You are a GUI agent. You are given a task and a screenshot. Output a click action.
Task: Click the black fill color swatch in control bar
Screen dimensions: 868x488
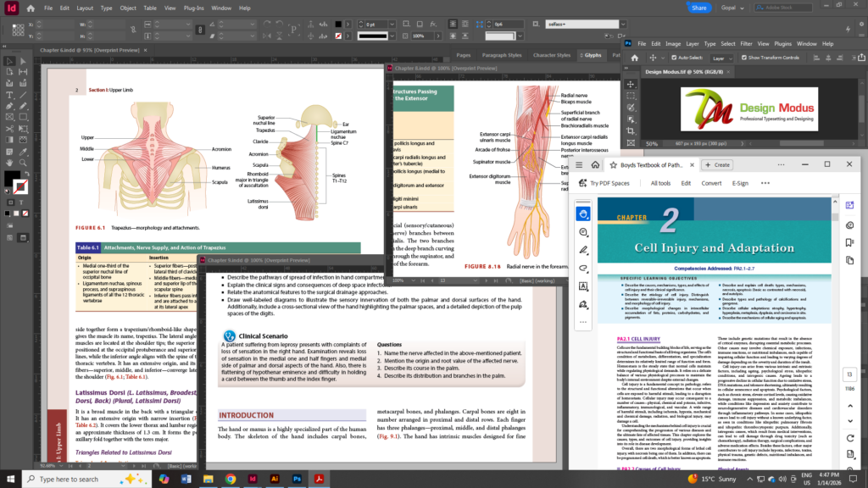point(338,25)
